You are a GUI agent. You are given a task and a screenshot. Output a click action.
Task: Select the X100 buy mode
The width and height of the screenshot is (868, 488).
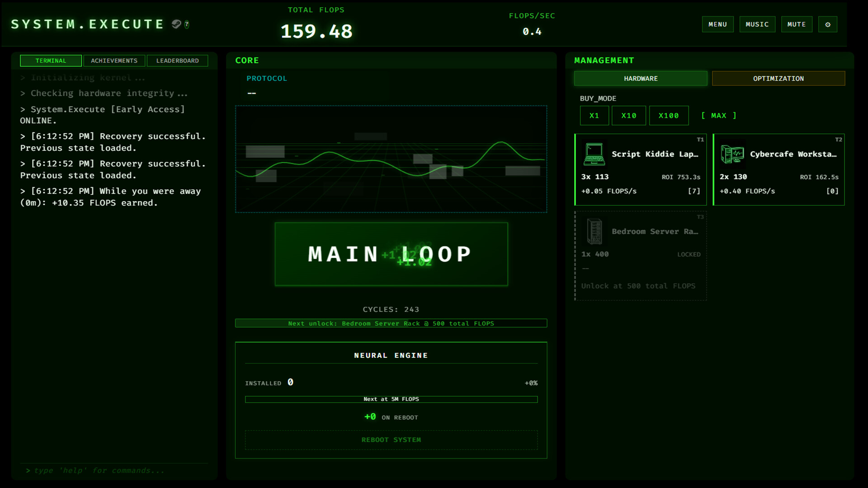[669, 115]
